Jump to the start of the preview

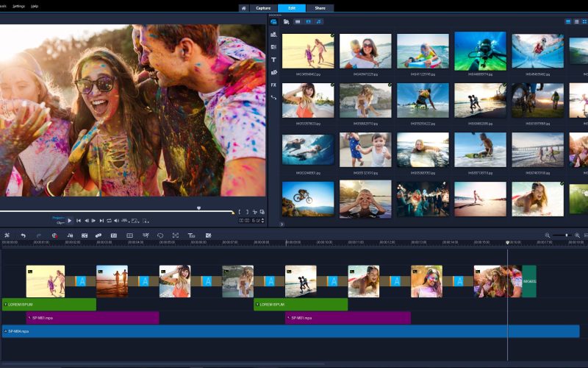(79, 220)
